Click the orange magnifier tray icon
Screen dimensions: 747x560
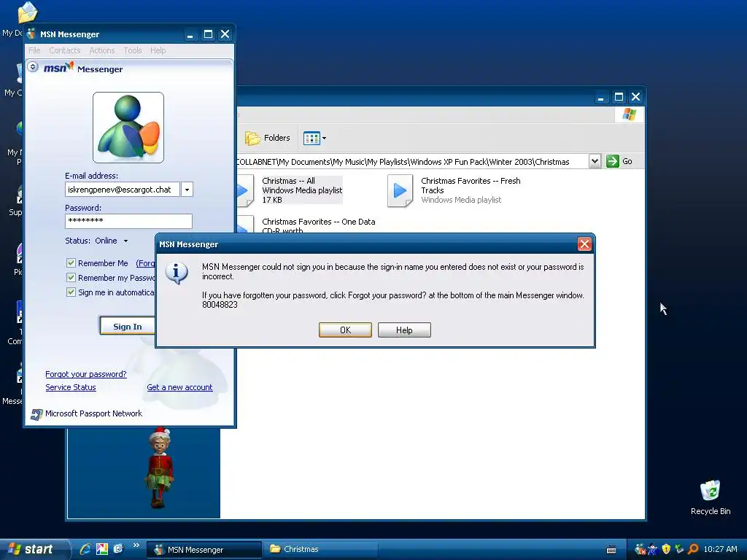point(693,550)
